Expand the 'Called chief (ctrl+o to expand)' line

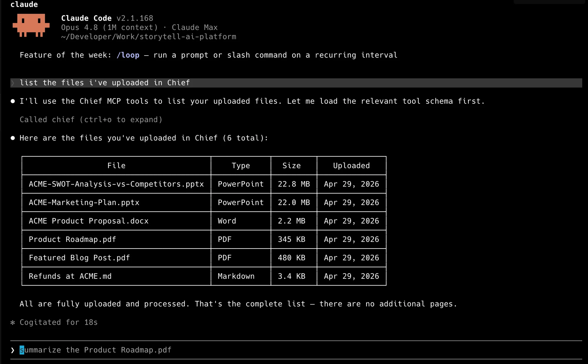[x=91, y=120]
